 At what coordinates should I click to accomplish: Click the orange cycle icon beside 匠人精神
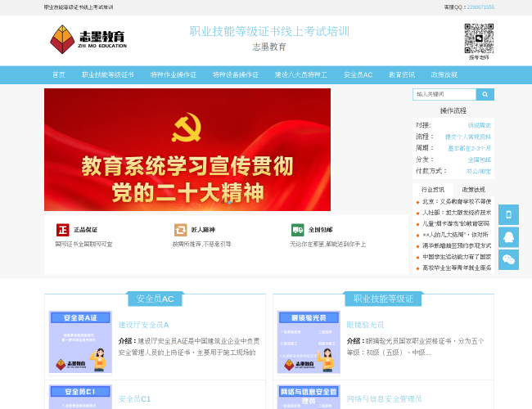[181, 230]
